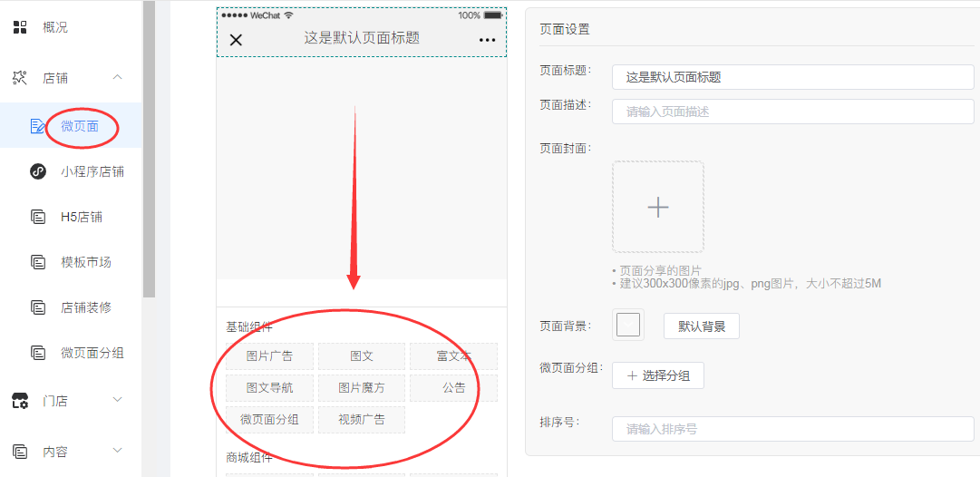Viewport: 980px width, 477px height.
Task: Click the 基础组件 section label
Action: [249, 326]
